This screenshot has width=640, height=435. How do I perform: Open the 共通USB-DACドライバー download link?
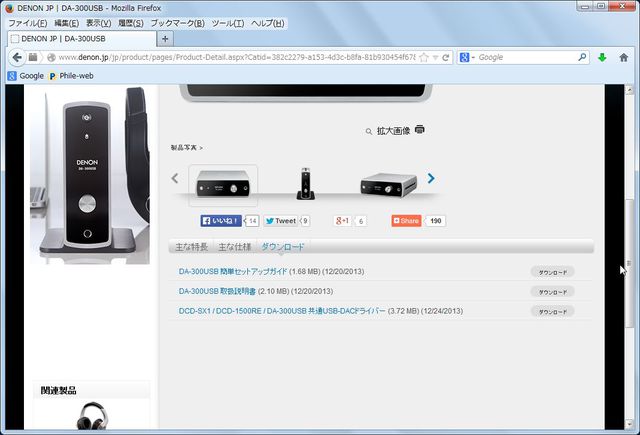pos(282,311)
